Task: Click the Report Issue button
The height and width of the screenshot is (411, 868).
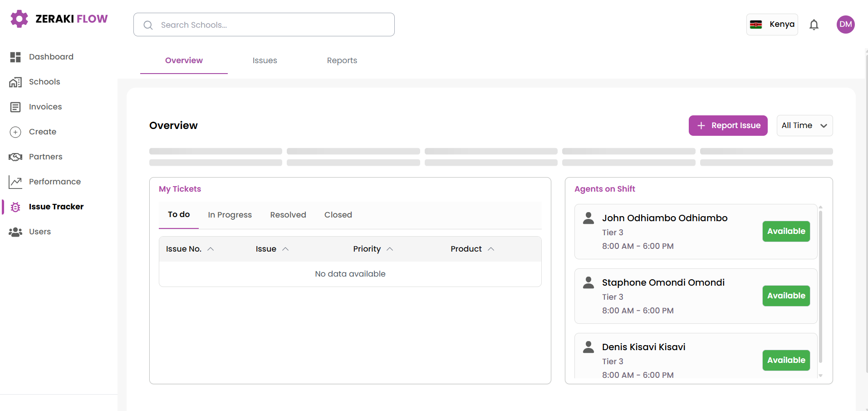Action: (728, 125)
